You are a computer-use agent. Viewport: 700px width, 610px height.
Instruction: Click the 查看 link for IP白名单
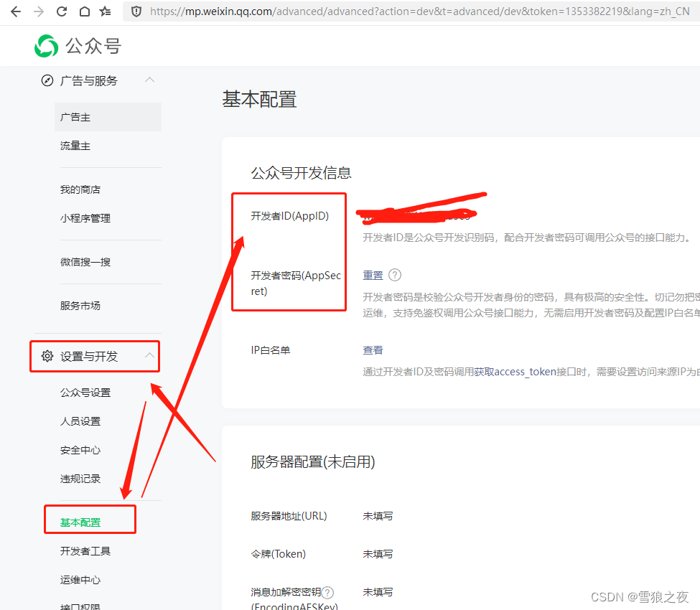373,350
